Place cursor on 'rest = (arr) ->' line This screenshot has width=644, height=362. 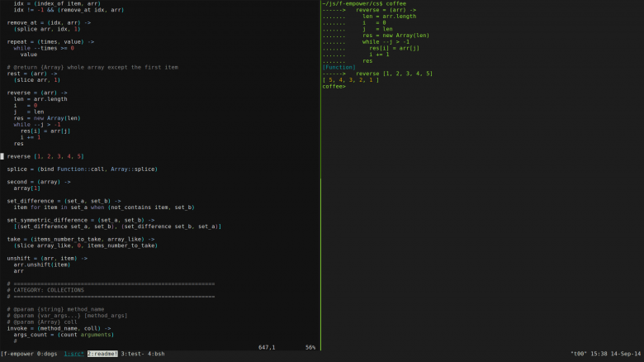coord(32,74)
